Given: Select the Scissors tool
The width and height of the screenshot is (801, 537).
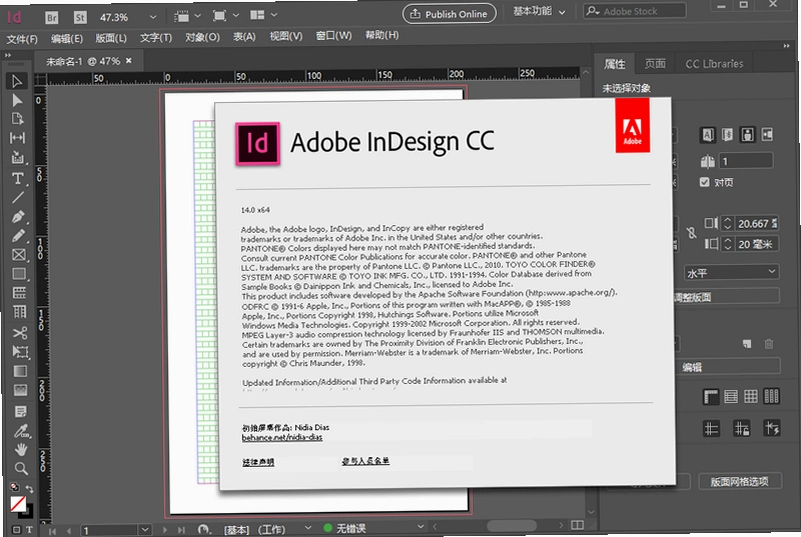Looking at the screenshot, I should (20, 333).
